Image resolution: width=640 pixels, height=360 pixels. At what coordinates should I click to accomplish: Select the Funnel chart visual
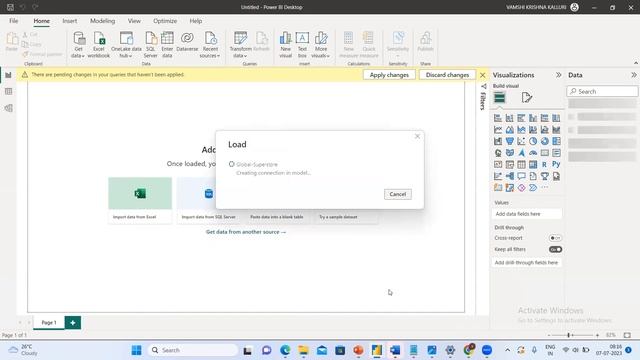click(510, 141)
